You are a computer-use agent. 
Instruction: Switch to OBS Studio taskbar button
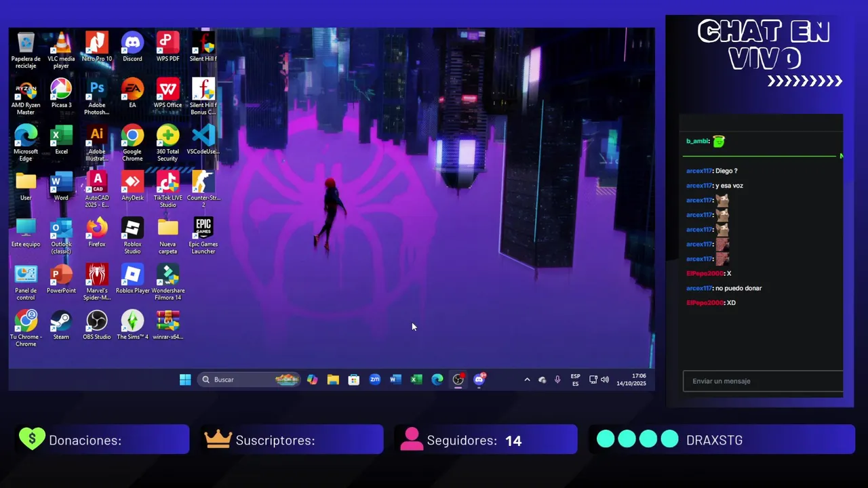(x=458, y=380)
